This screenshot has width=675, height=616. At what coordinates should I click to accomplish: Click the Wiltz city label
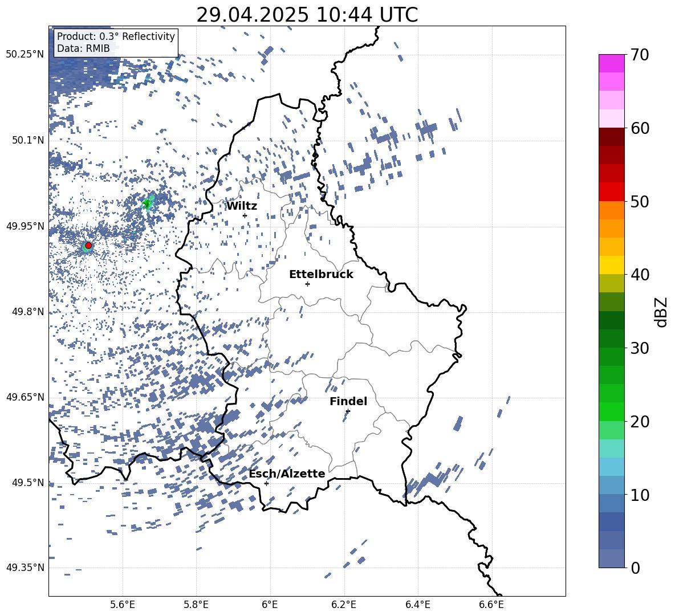242,206
